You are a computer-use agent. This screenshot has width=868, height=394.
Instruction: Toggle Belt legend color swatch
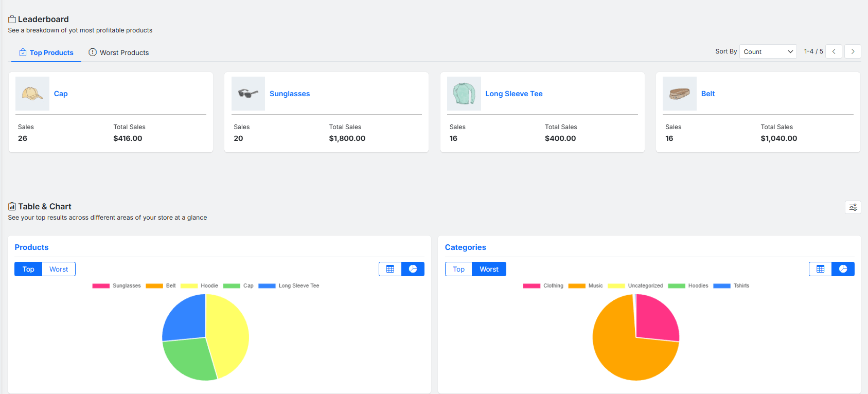[x=154, y=285]
